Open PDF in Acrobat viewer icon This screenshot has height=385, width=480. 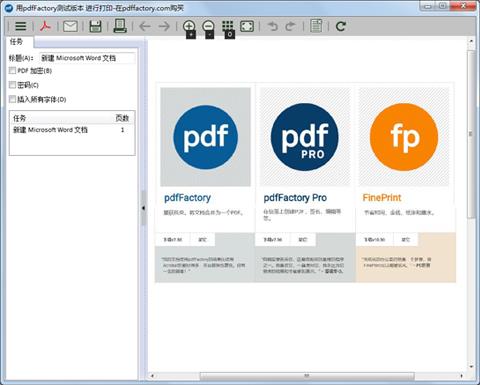45,26
